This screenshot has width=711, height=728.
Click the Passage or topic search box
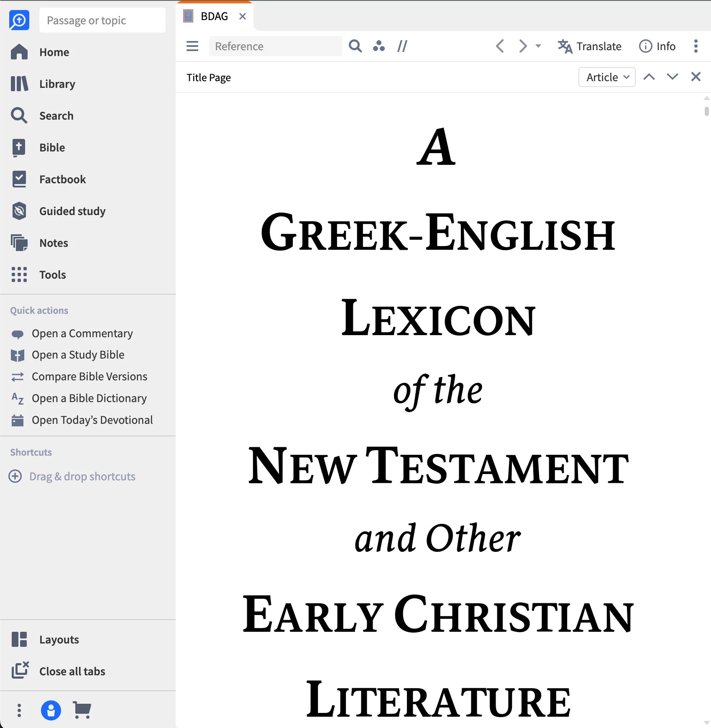(x=102, y=20)
